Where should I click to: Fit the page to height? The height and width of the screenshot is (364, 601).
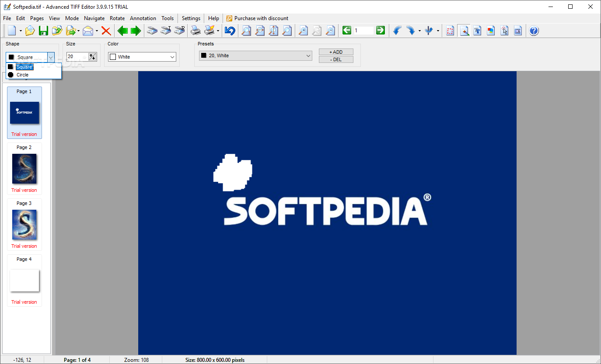(x=273, y=31)
